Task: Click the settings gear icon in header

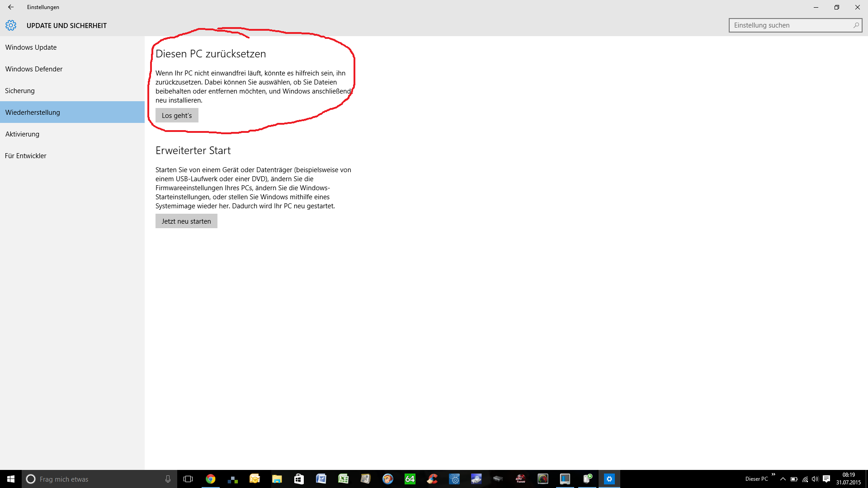Action: (11, 25)
